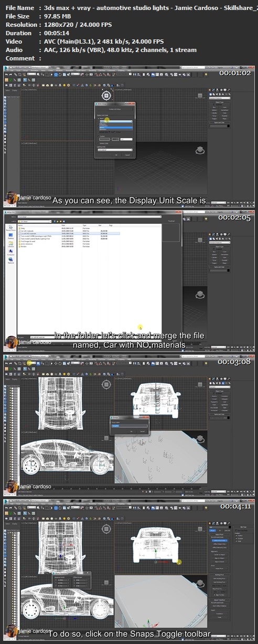
Task: Open Libraries in the Merge File sidebar
Action: [10, 244]
